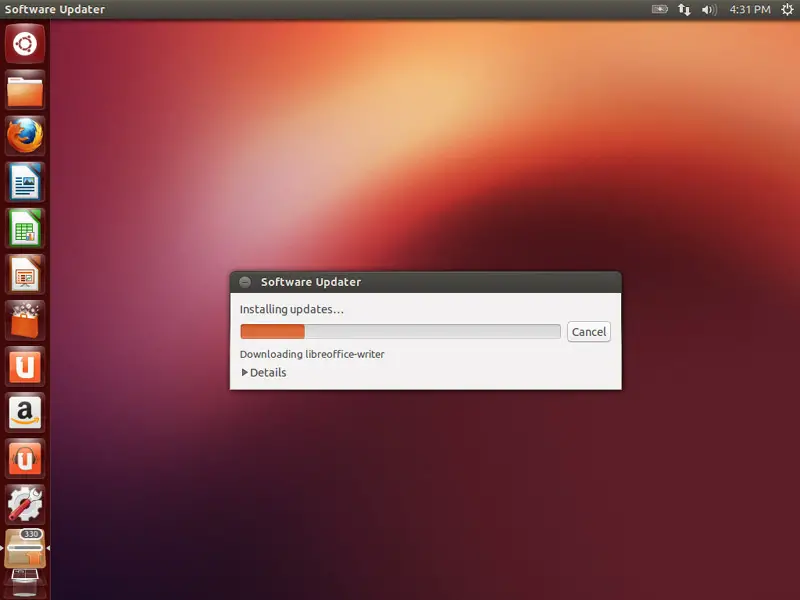The height and width of the screenshot is (600, 800).
Task: Open Ubuntu One Music store icon
Action: pyautogui.click(x=25, y=459)
